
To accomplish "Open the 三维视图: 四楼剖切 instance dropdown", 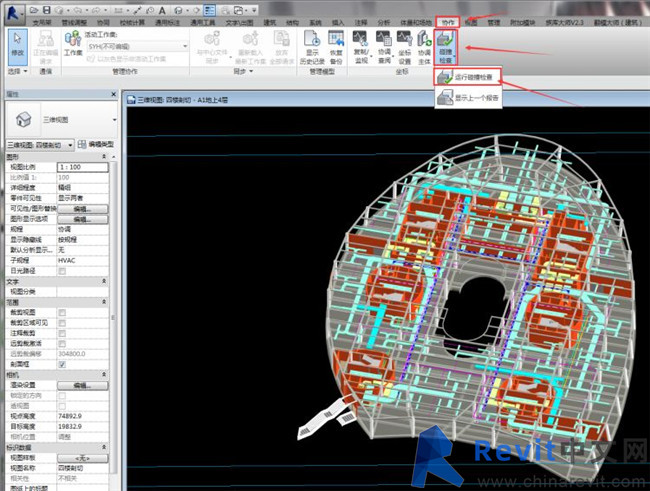I will pos(70,145).
